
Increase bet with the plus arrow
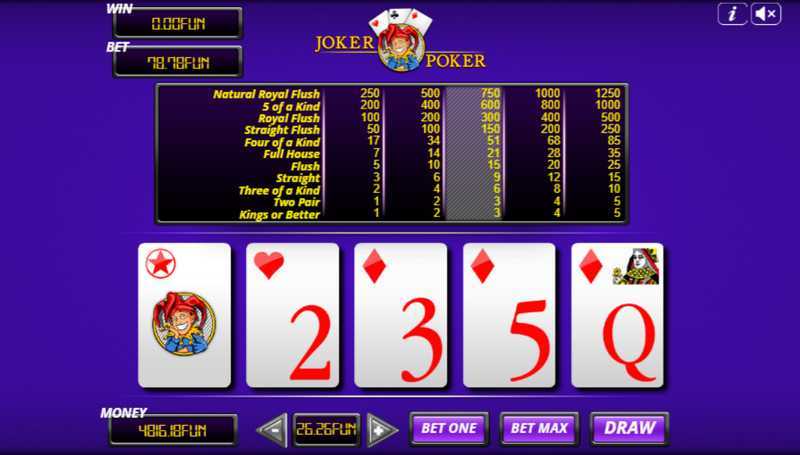[382, 430]
